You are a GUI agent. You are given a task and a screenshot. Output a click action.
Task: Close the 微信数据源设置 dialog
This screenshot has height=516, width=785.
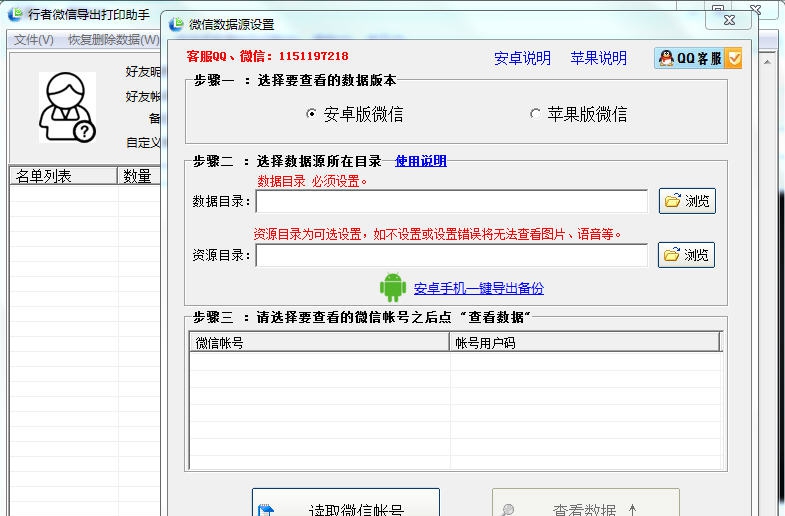coord(729,20)
